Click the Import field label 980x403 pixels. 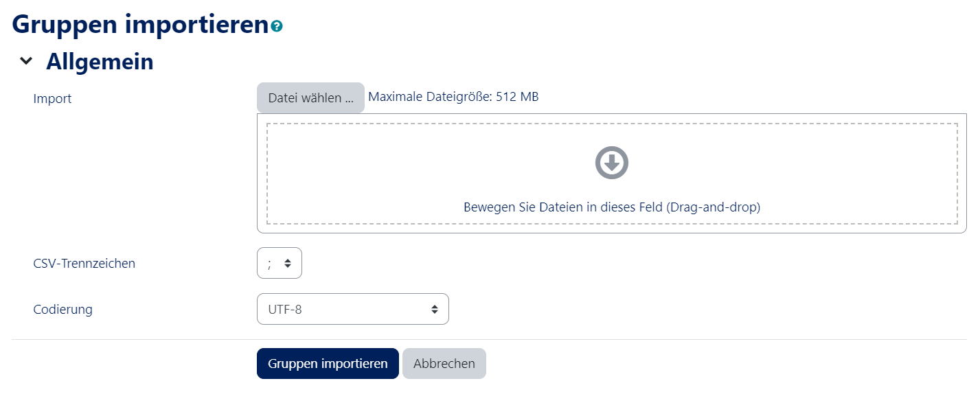52,98
